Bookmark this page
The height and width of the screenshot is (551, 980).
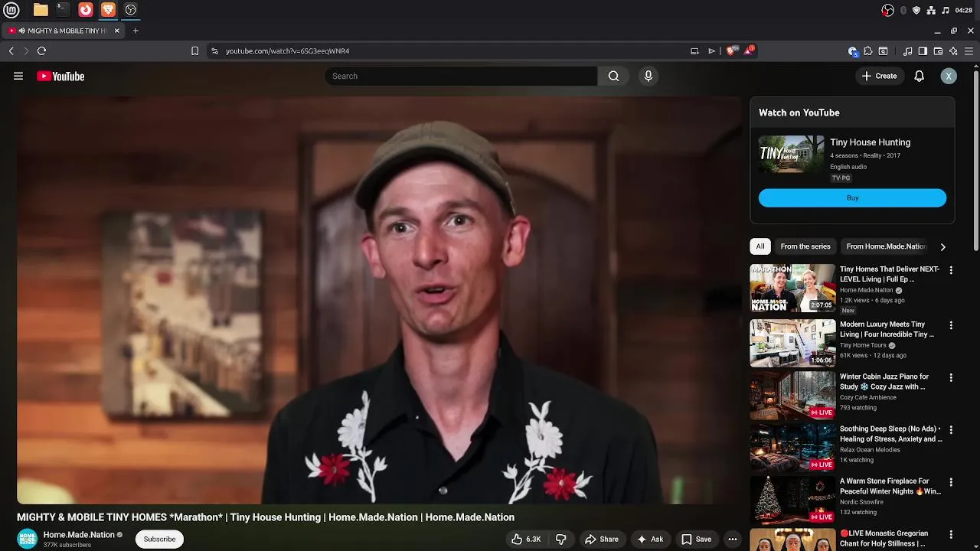point(194,51)
